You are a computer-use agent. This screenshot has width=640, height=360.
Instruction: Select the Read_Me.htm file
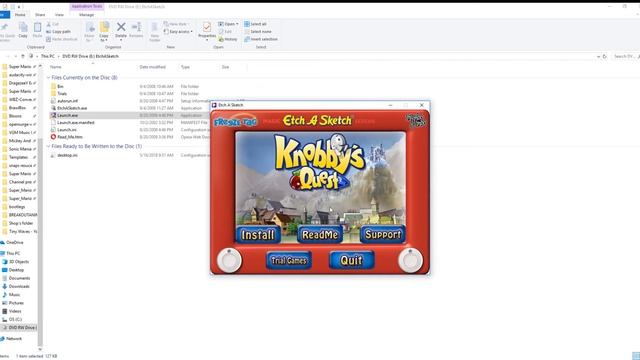[x=70, y=137]
